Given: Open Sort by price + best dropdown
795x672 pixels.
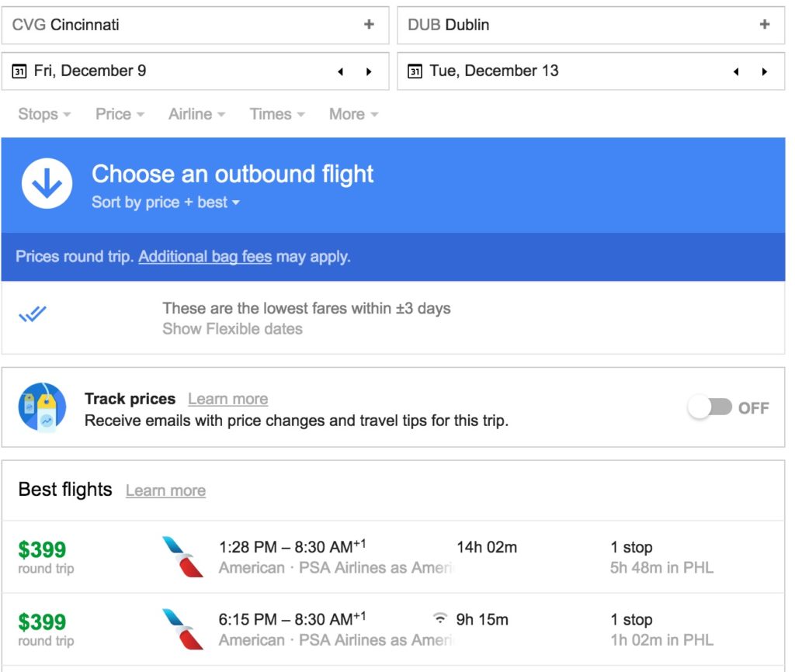Looking at the screenshot, I should 165,203.
